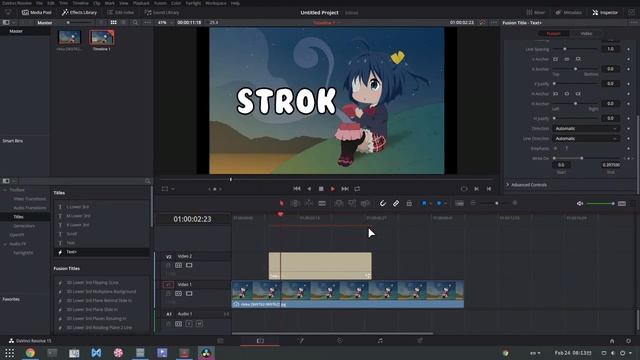Select the Text+ clip on Video 2
Image resolution: width=640 pixels, height=360 pixels.
pos(320,266)
